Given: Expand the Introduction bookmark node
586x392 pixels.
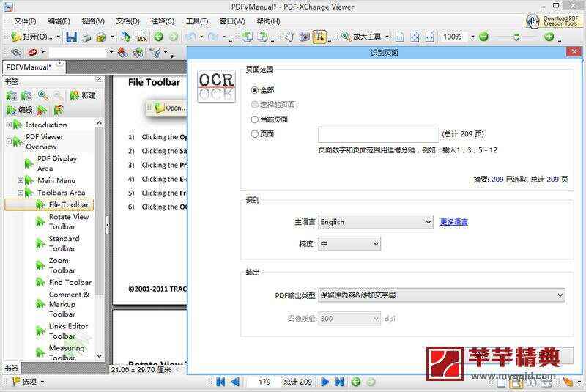Looking at the screenshot, I should click(9, 125).
